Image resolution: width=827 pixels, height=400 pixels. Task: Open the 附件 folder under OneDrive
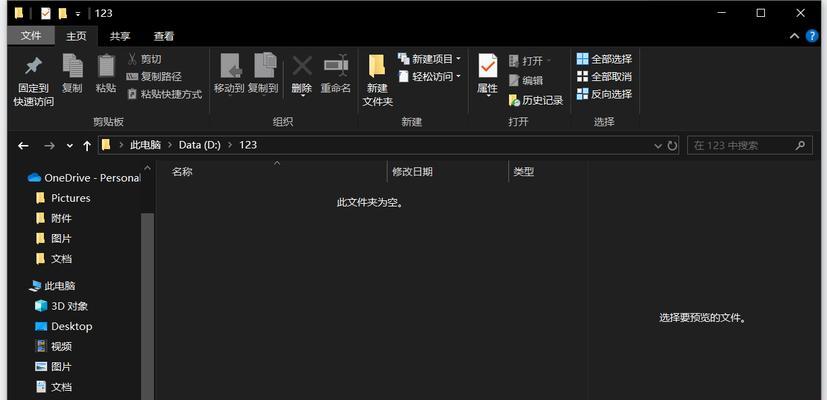tap(53, 218)
